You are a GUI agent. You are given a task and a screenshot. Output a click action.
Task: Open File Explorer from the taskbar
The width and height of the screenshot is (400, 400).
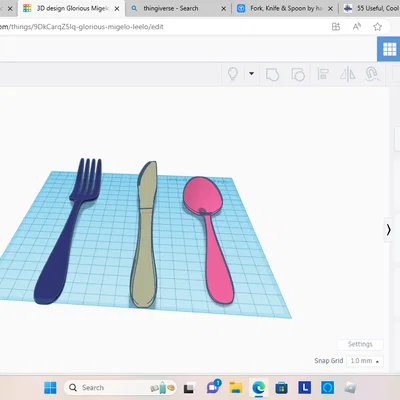point(236,388)
